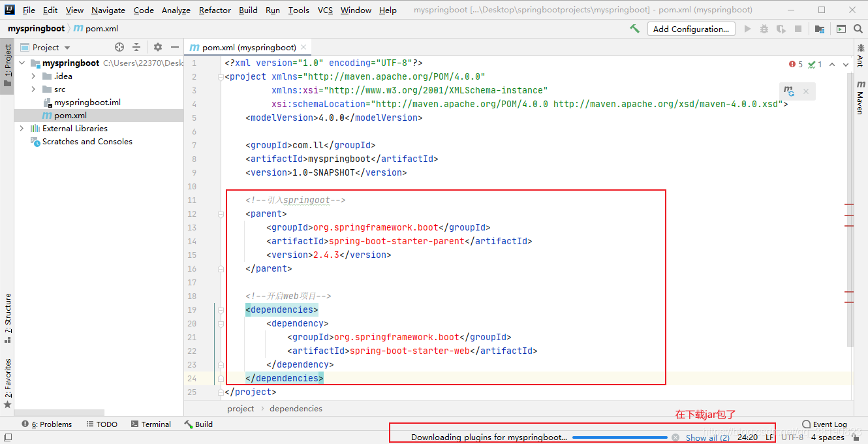Click the Stop square icon in toolbar
Image resolution: width=868 pixels, height=444 pixels.
point(798,29)
